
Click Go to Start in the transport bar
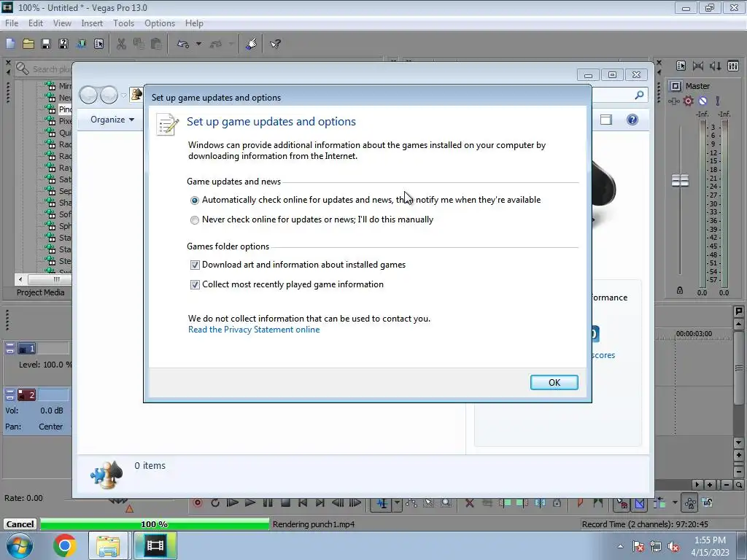click(303, 503)
